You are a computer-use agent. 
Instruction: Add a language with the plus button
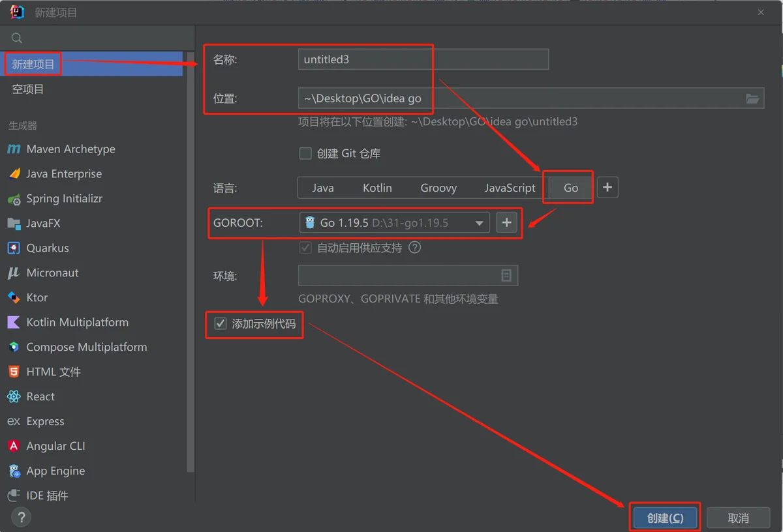[x=607, y=188]
